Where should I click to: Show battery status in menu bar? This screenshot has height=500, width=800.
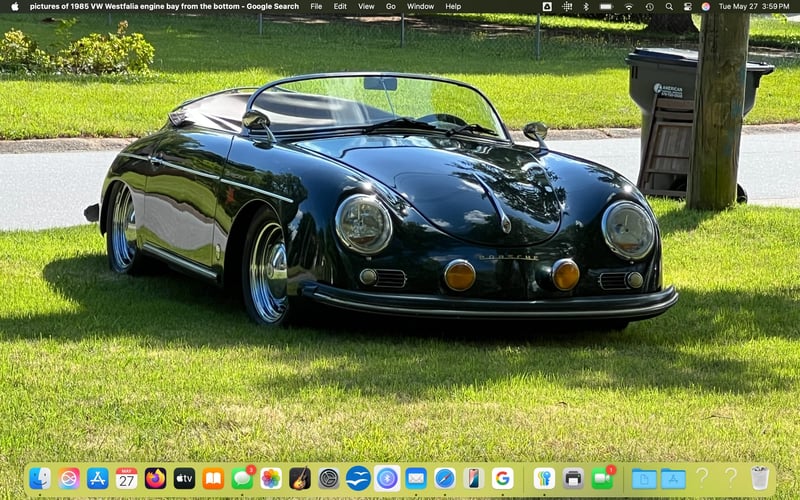point(606,7)
